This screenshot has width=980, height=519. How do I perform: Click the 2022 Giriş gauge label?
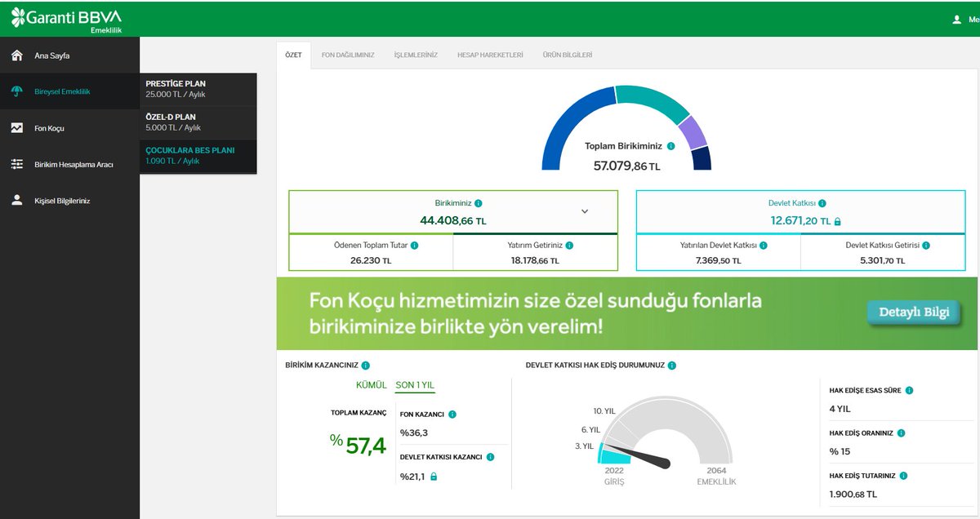(614, 477)
